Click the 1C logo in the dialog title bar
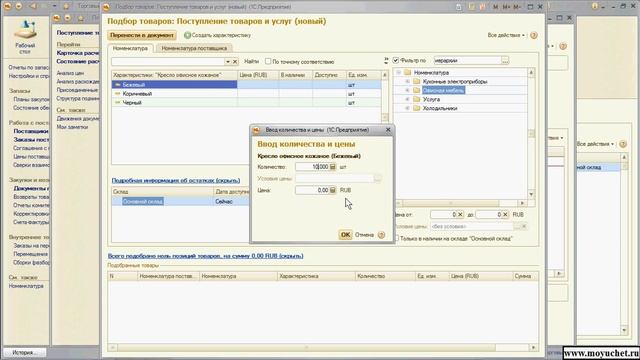Viewport: 640px width, 360px height. coord(256,130)
